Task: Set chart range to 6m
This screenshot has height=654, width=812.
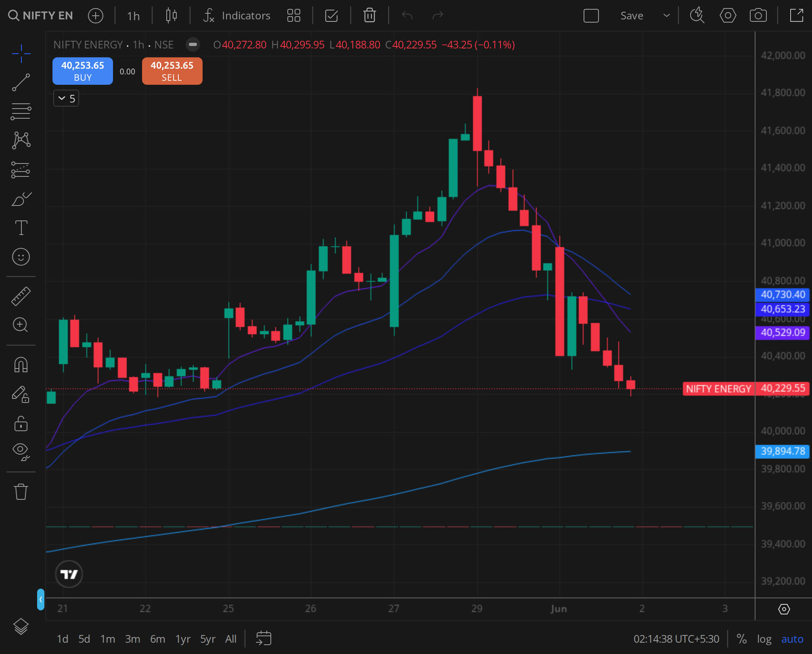Action: pyautogui.click(x=157, y=639)
